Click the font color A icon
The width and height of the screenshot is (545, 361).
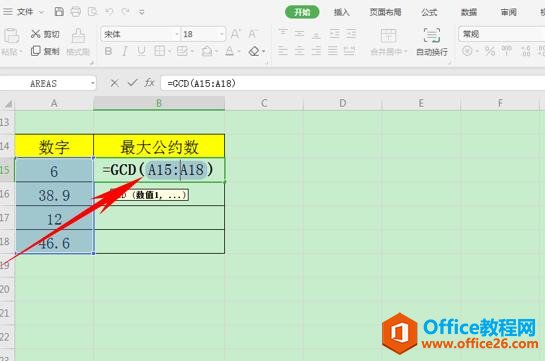[x=229, y=51]
